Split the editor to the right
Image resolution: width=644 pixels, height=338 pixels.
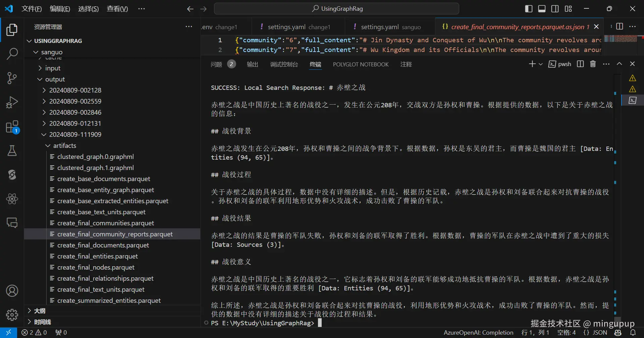(x=620, y=26)
